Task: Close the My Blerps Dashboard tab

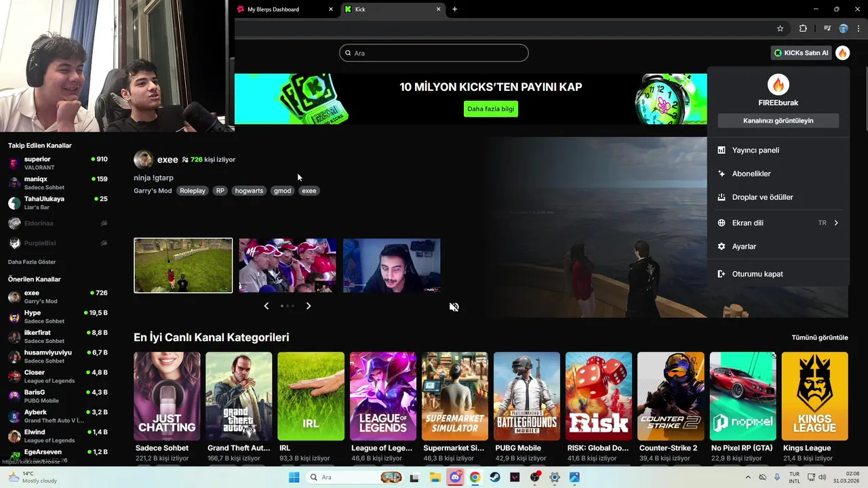Action: [331, 9]
